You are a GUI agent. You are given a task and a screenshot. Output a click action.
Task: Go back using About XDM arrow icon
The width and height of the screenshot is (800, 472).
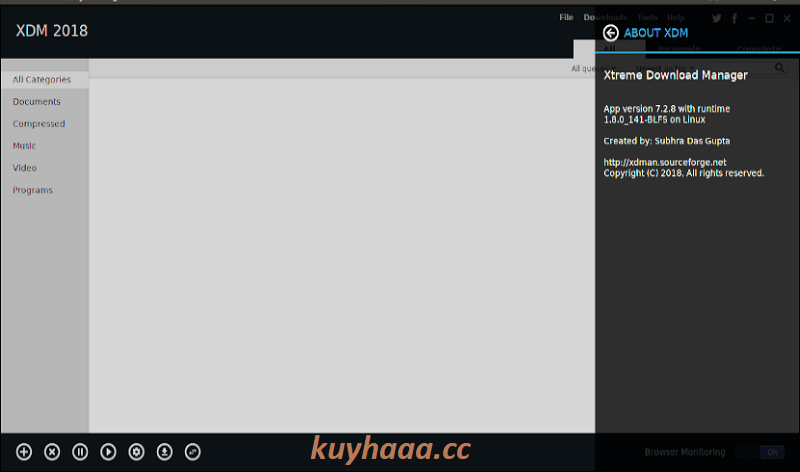pos(611,33)
